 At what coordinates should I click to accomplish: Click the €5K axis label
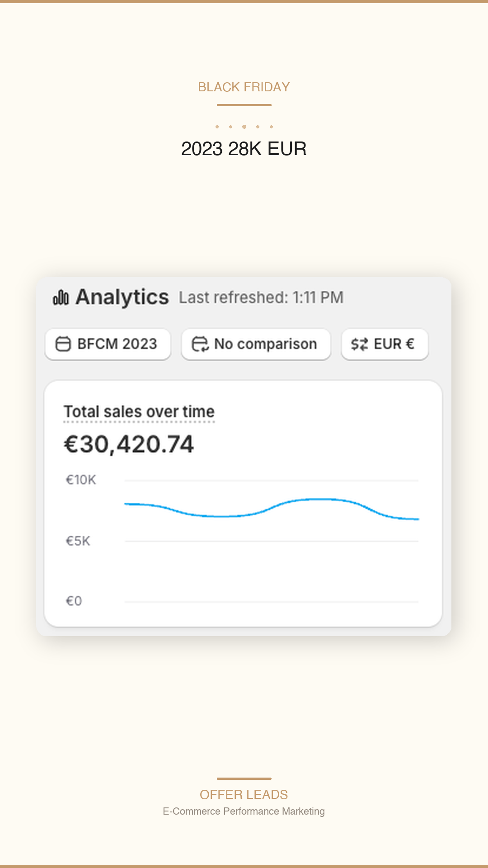pyautogui.click(x=78, y=541)
